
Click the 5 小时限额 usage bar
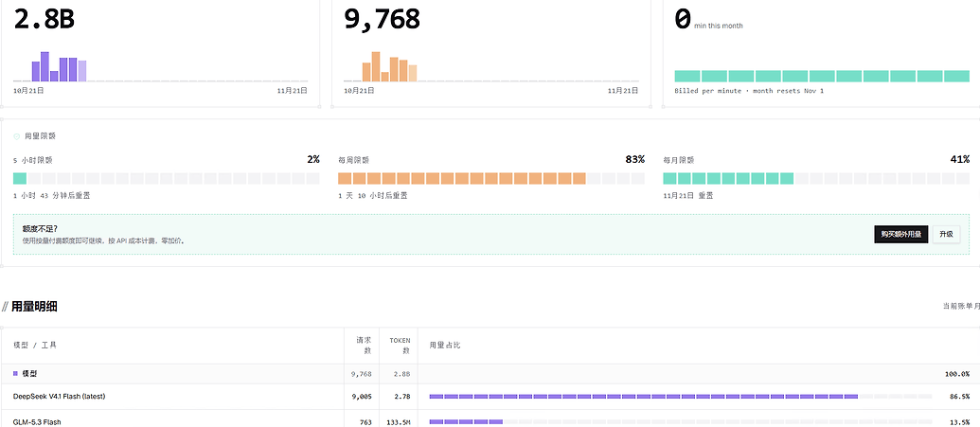(167, 179)
